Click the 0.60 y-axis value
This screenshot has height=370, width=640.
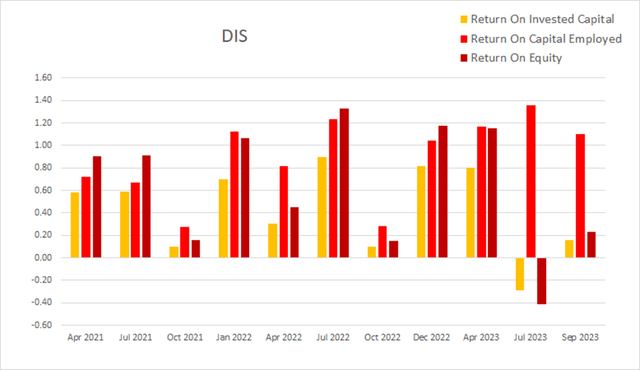pos(43,190)
